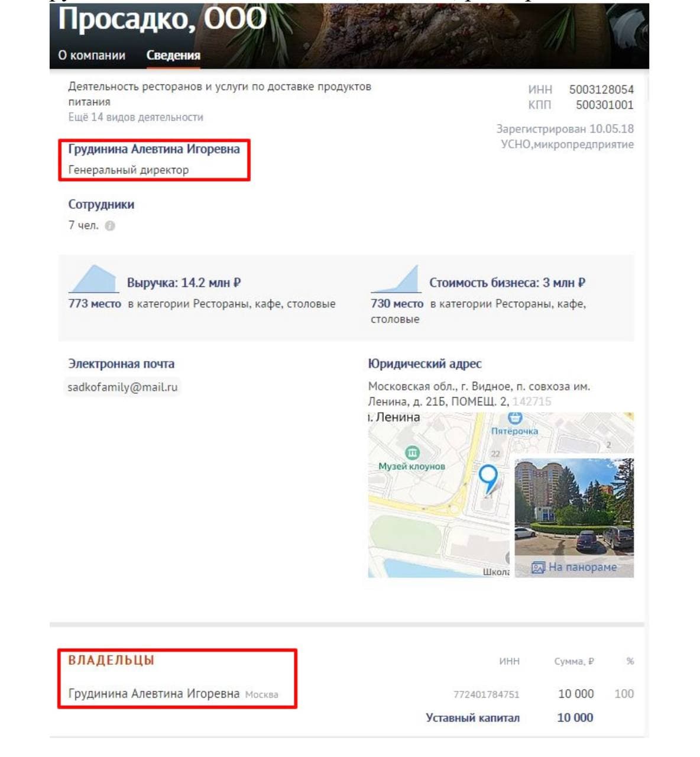This screenshot has height=757, width=700.
Task: Open the "730 место" ranking link
Action: coord(397,304)
